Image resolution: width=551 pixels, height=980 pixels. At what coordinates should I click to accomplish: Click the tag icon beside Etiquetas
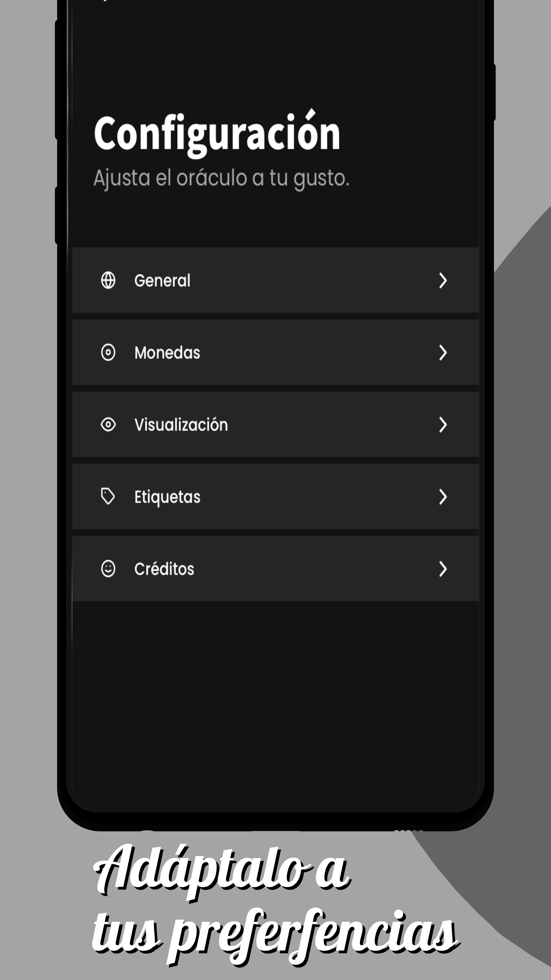coord(108,496)
